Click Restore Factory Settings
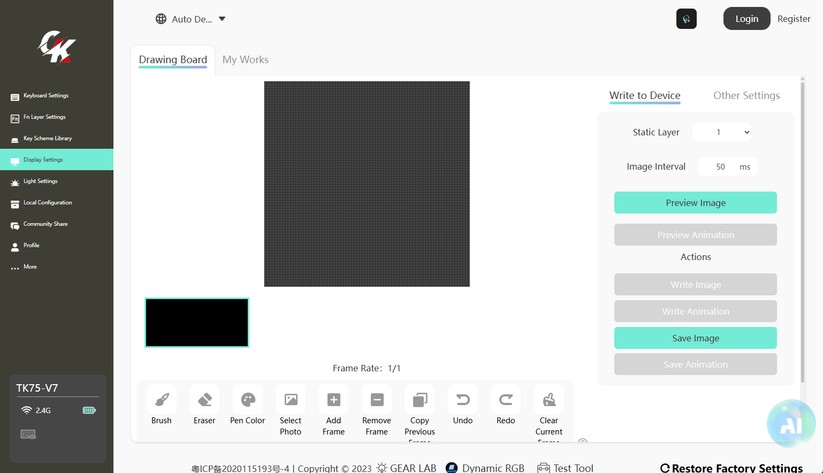 [x=731, y=468]
